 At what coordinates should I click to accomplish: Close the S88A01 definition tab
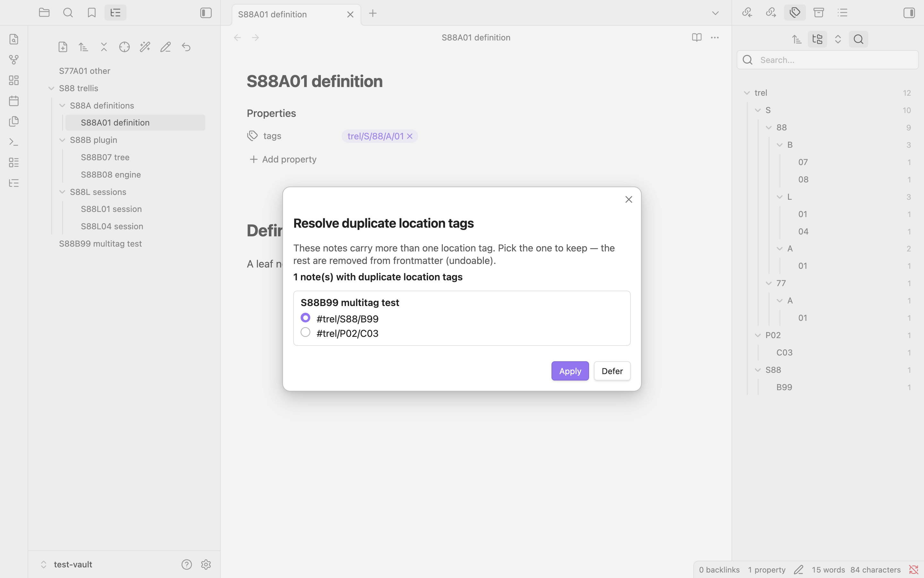coord(350,14)
